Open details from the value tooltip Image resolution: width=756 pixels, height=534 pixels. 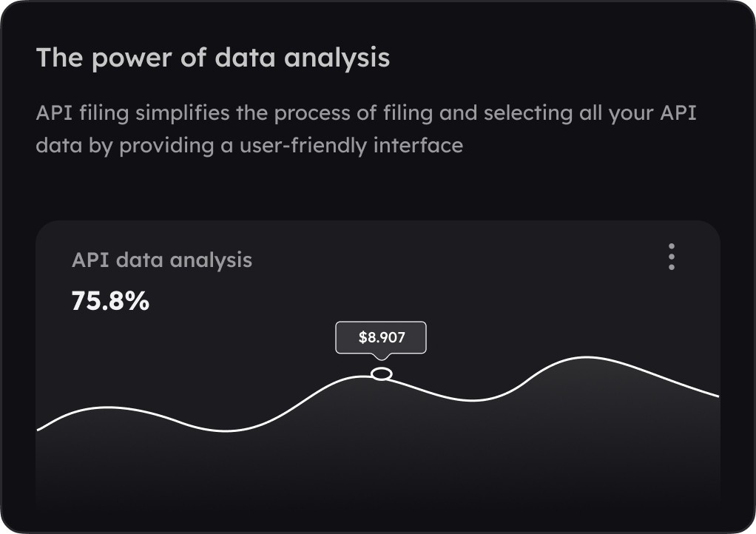click(381, 338)
